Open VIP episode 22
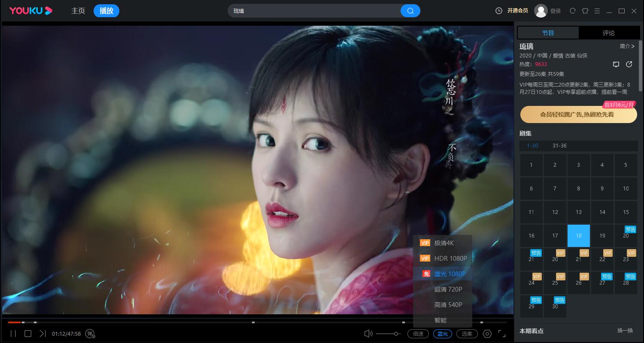 (602, 259)
